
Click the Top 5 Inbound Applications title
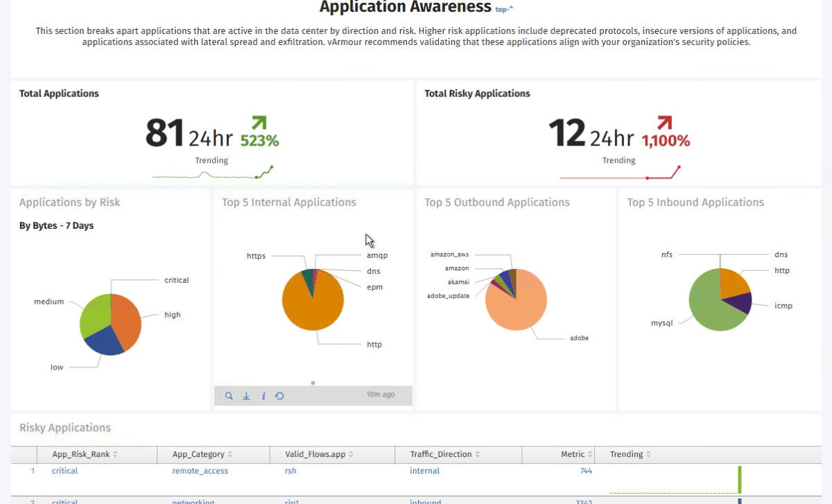695,202
